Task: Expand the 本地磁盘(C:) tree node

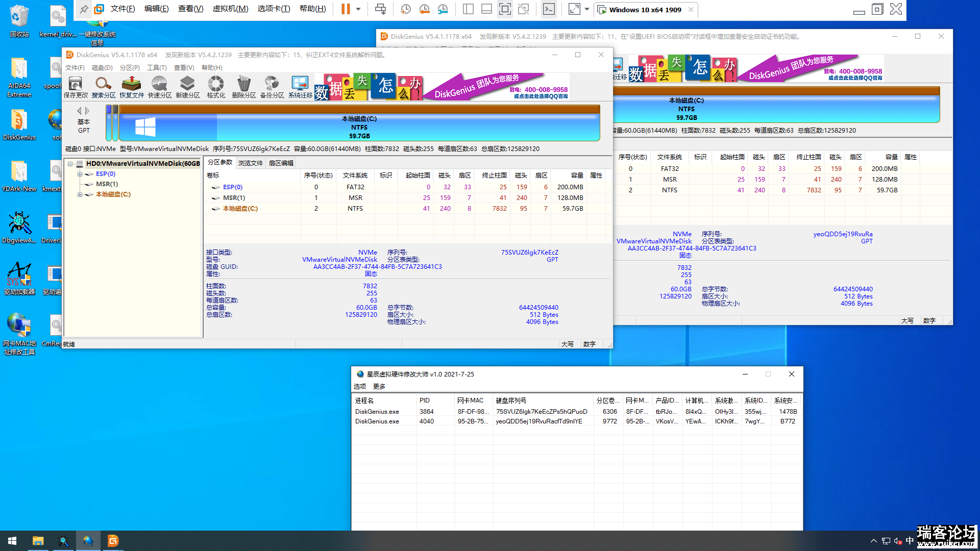Action: (80, 194)
